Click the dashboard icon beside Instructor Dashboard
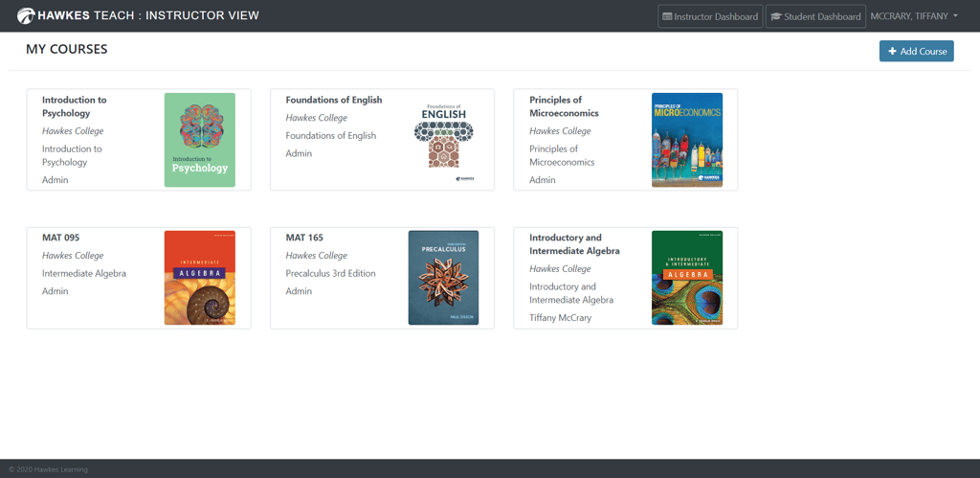Image resolution: width=980 pixels, height=478 pixels. 667,16
